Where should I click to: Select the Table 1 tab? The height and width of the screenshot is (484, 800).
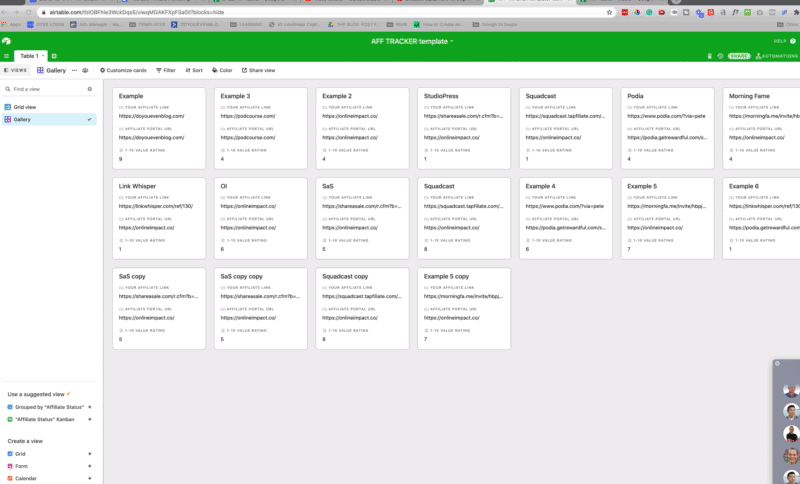[29, 56]
